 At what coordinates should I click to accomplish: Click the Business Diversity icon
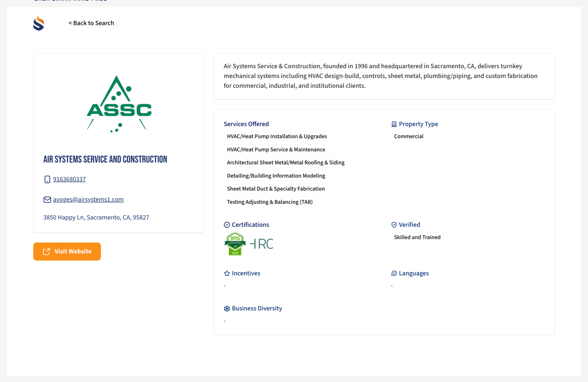click(x=227, y=308)
